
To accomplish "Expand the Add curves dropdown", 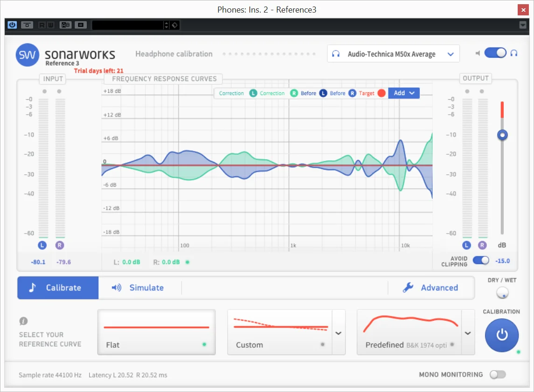I will tap(404, 93).
